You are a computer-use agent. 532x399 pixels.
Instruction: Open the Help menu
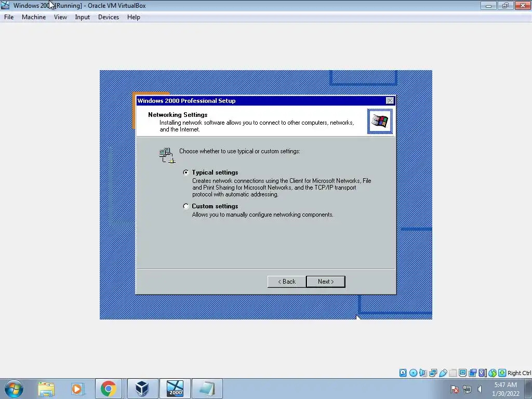[x=134, y=17]
